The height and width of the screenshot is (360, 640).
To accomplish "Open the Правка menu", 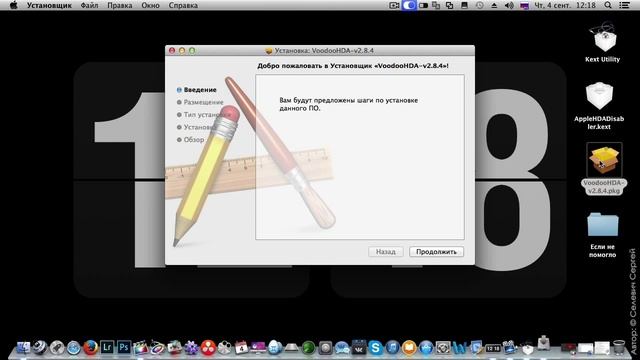I will click(120, 5).
